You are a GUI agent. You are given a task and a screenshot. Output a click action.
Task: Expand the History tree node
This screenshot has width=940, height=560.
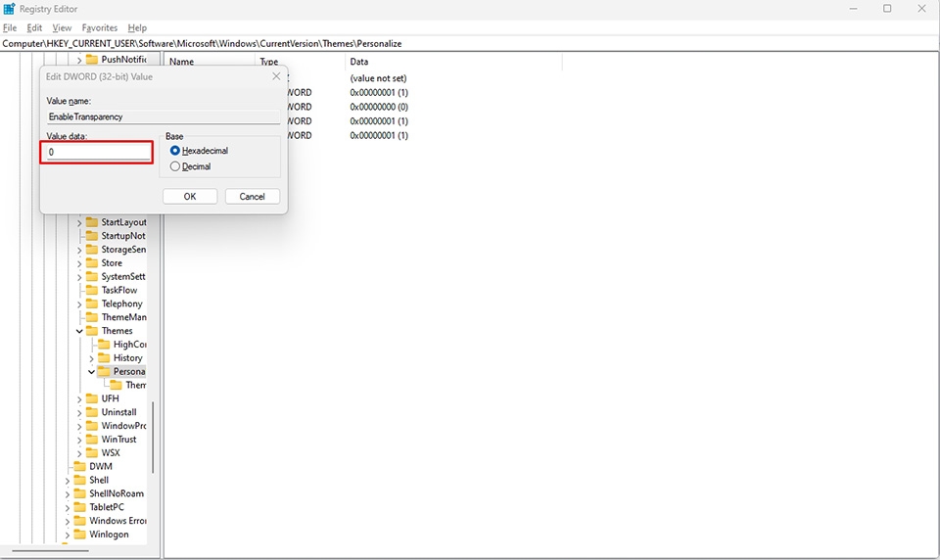tap(91, 358)
